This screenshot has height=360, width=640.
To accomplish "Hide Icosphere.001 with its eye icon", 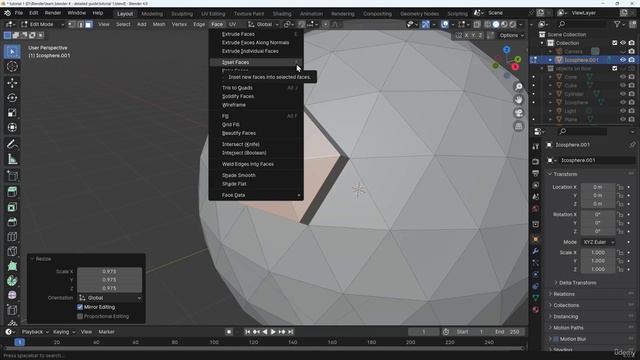I will coord(623,60).
